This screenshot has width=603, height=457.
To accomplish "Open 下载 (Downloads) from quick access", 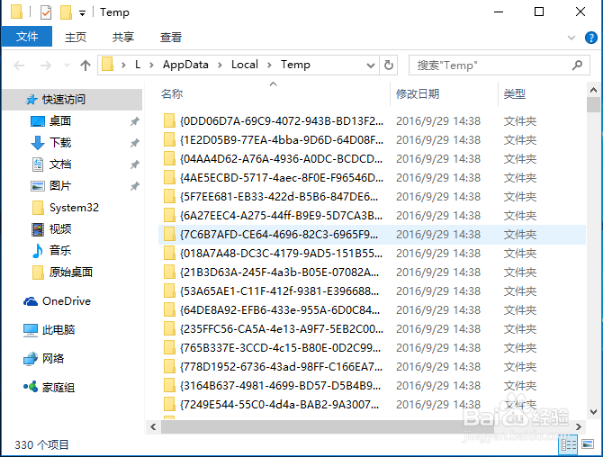I will [60, 142].
